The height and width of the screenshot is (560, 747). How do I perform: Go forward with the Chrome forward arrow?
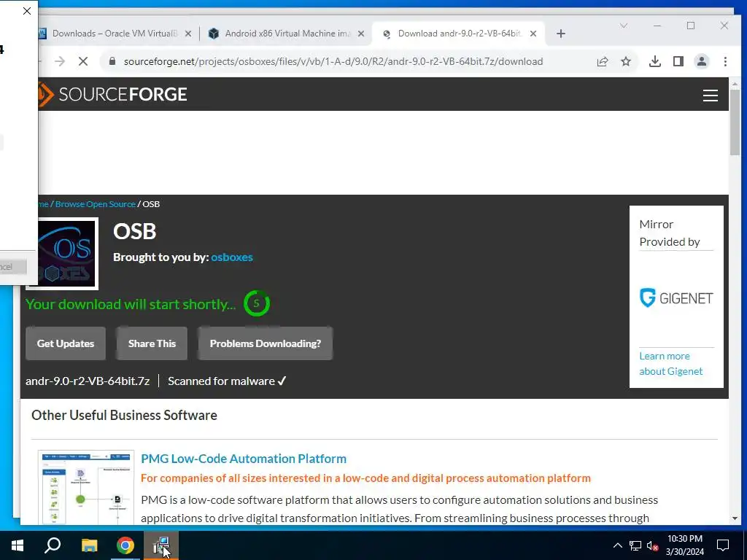pyautogui.click(x=60, y=61)
